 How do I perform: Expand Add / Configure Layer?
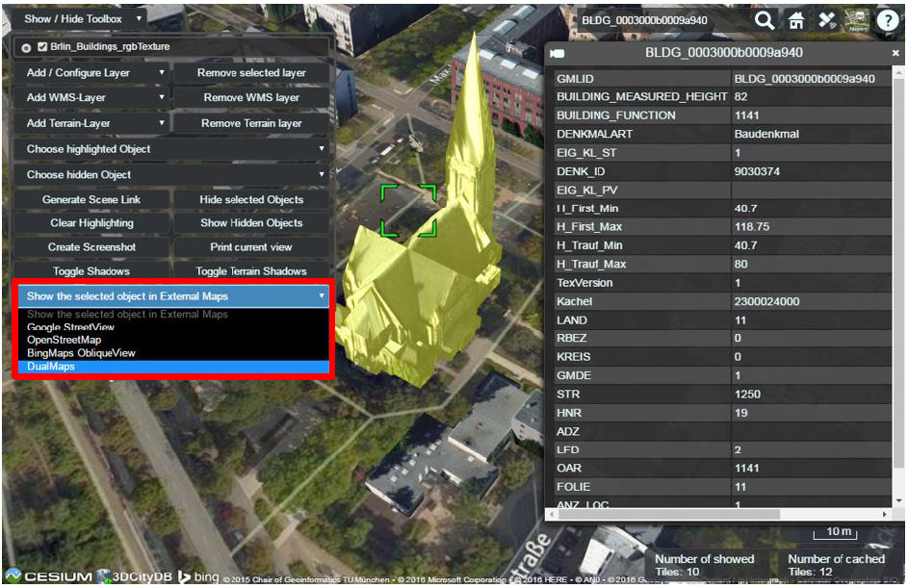[92, 73]
